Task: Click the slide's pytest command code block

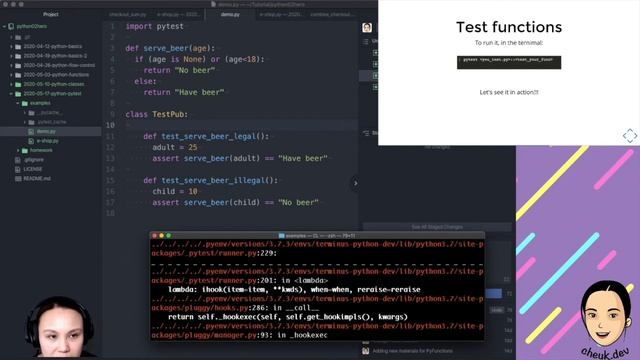Action: [509, 62]
